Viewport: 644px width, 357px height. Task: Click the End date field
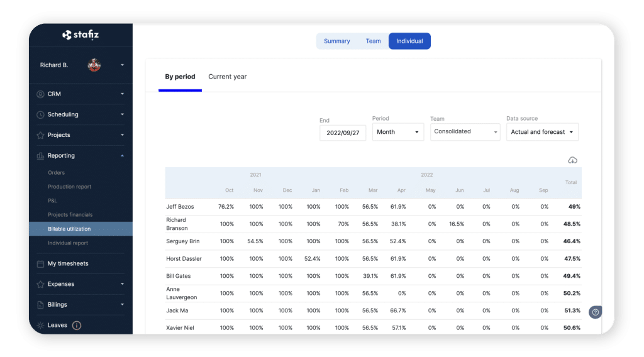(343, 133)
